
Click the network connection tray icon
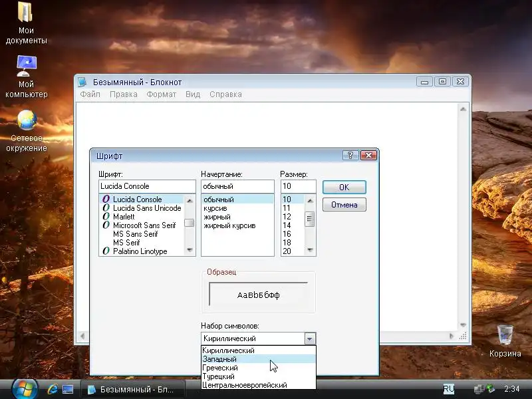(479, 389)
